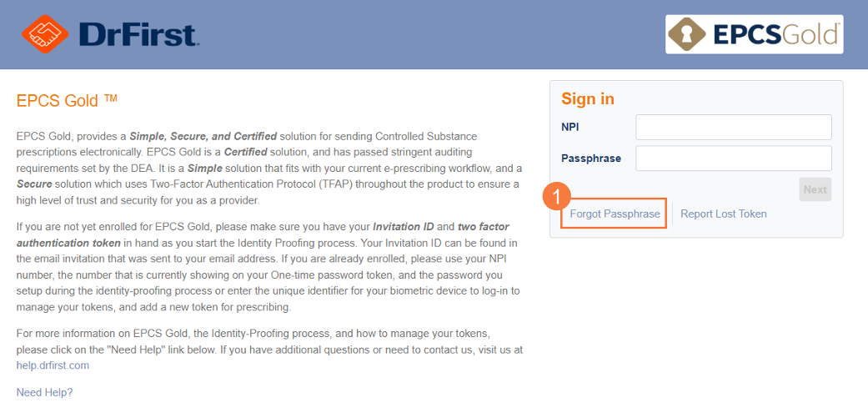
Task: Click the EPCSGold logo text in the header
Action: click(x=775, y=35)
